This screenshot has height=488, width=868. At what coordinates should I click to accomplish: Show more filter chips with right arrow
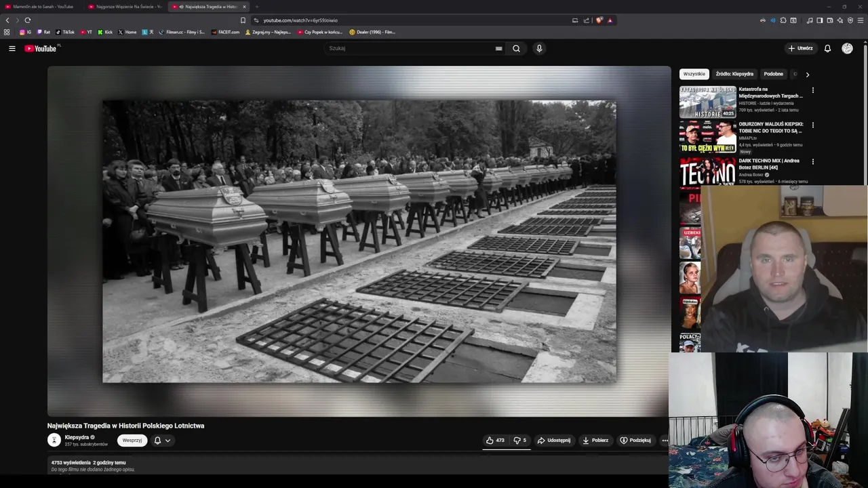click(x=807, y=74)
